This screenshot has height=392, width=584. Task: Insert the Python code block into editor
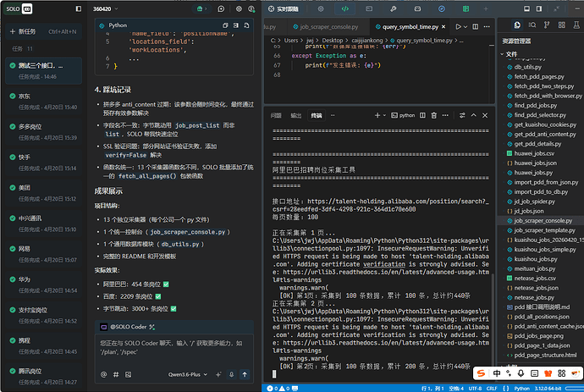[x=236, y=25]
